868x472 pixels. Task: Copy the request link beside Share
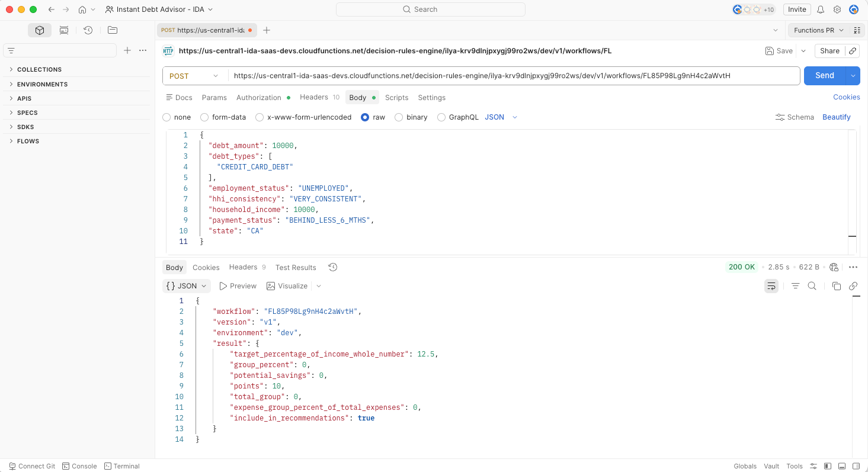click(853, 51)
